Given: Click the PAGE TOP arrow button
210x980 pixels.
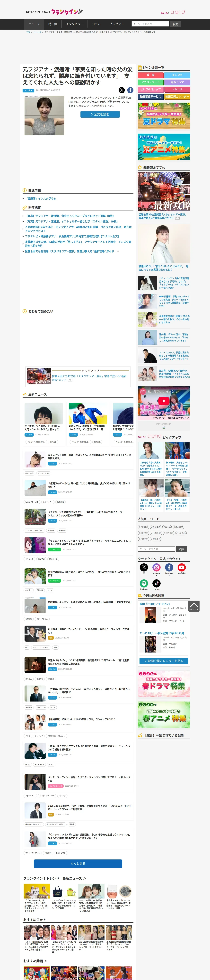Looking at the screenshot, I should (x=194, y=606).
